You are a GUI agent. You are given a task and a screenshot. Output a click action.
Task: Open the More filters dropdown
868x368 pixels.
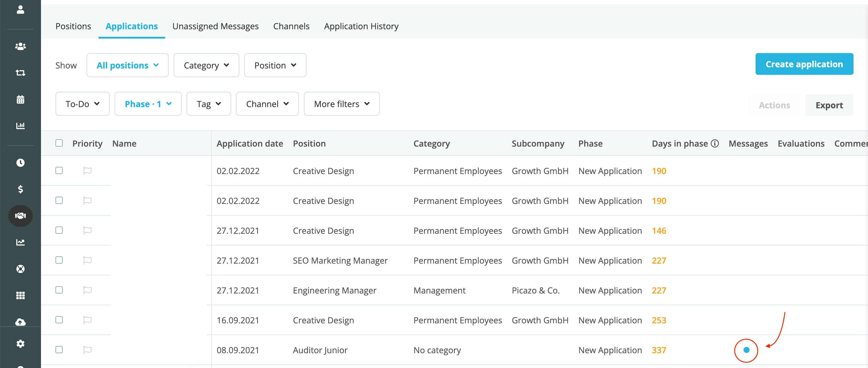click(x=341, y=104)
